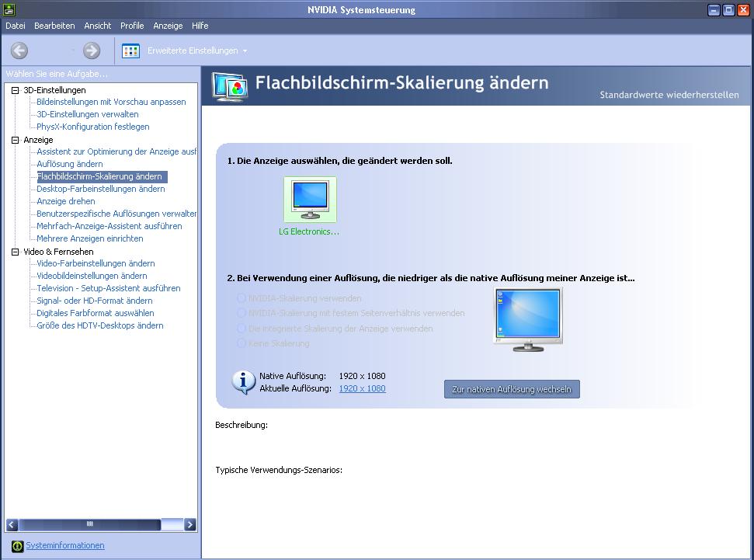This screenshot has height=560, width=754.
Task: Open Assistent zur Optimierung der Anzeige
Action: [x=116, y=152]
